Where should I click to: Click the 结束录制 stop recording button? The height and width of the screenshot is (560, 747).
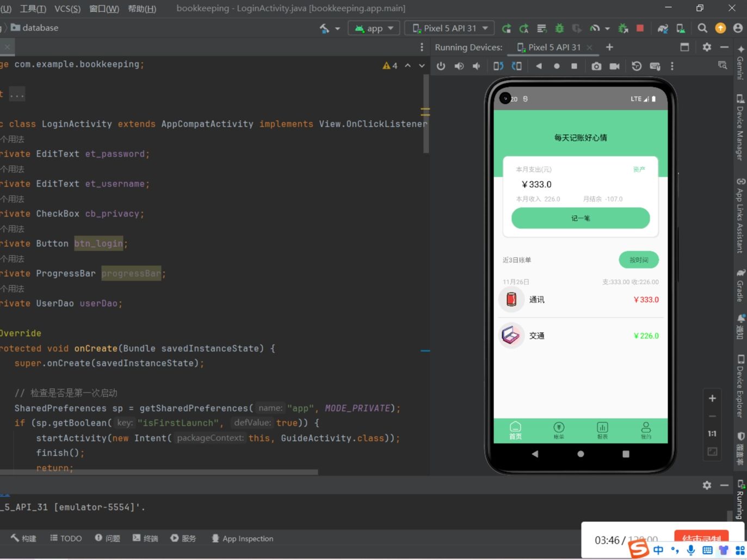tap(701, 539)
